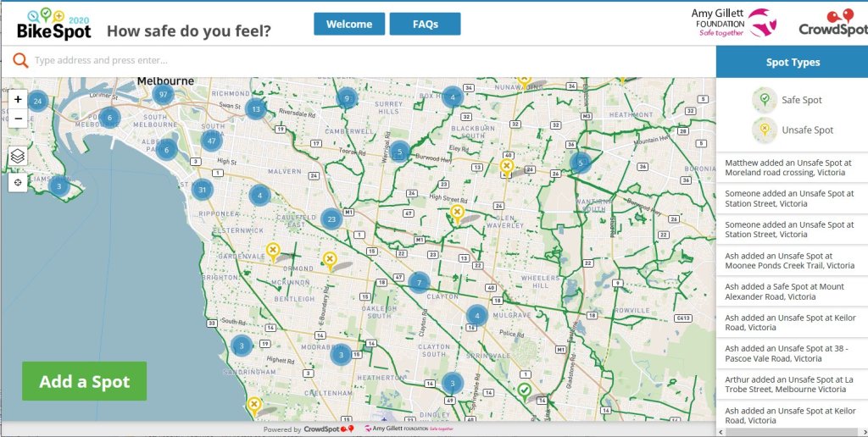Click the orange search magnifier icon
The height and width of the screenshot is (437, 868).
click(x=19, y=60)
